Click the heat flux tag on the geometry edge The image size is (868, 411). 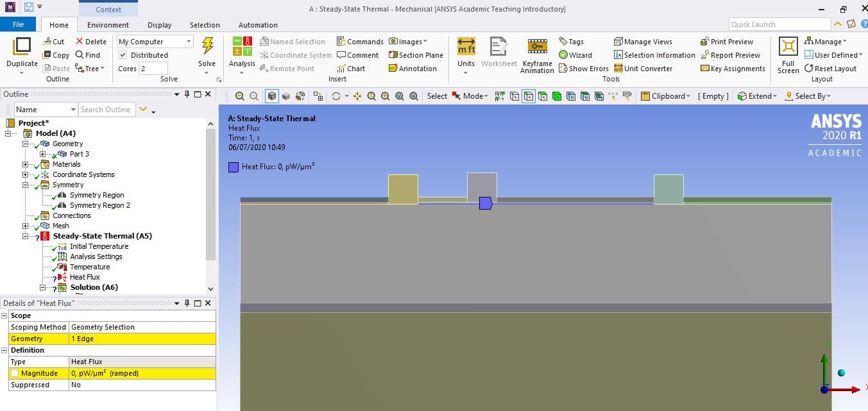click(x=486, y=203)
